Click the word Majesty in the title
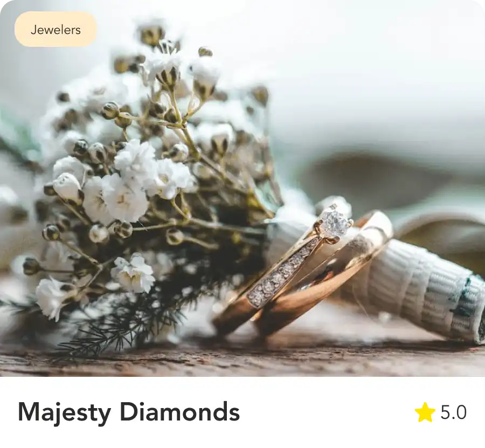The width and height of the screenshot is (485, 448). pyautogui.click(x=64, y=412)
